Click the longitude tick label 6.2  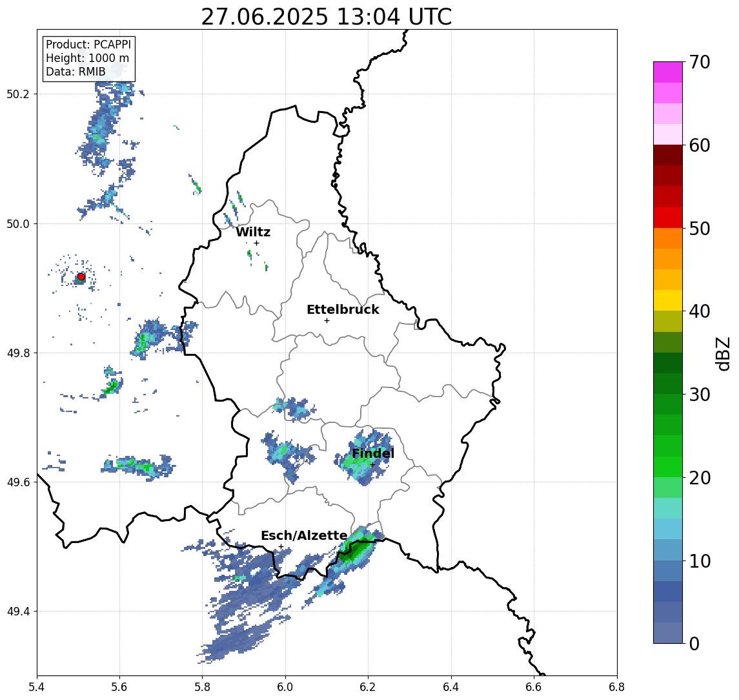[368, 687]
